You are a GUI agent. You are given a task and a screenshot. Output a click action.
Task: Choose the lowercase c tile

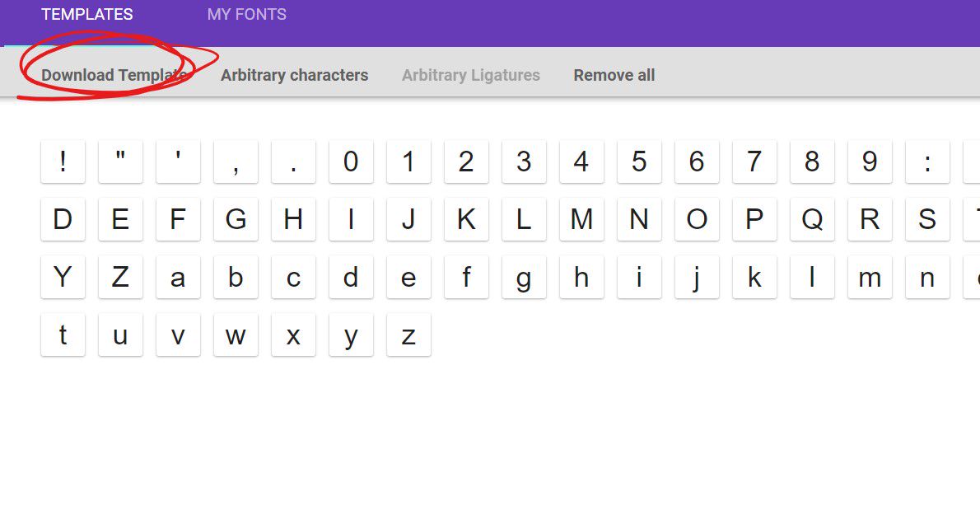tap(293, 277)
